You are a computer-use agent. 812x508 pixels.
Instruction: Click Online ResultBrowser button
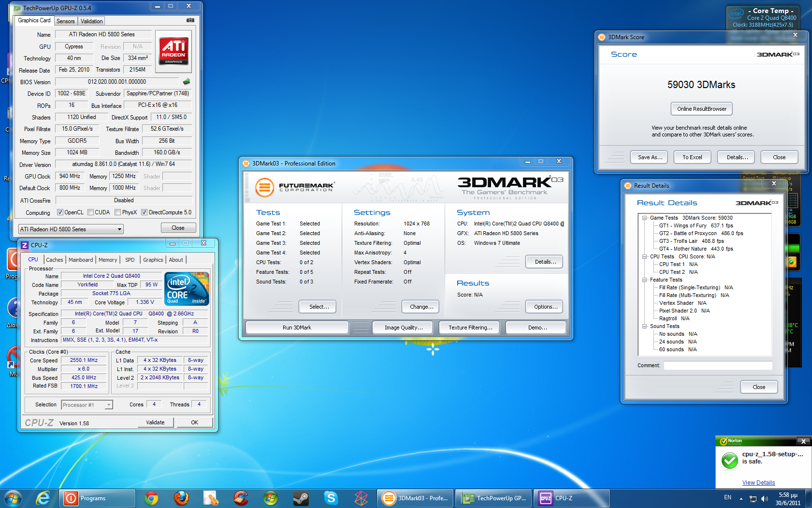702,109
